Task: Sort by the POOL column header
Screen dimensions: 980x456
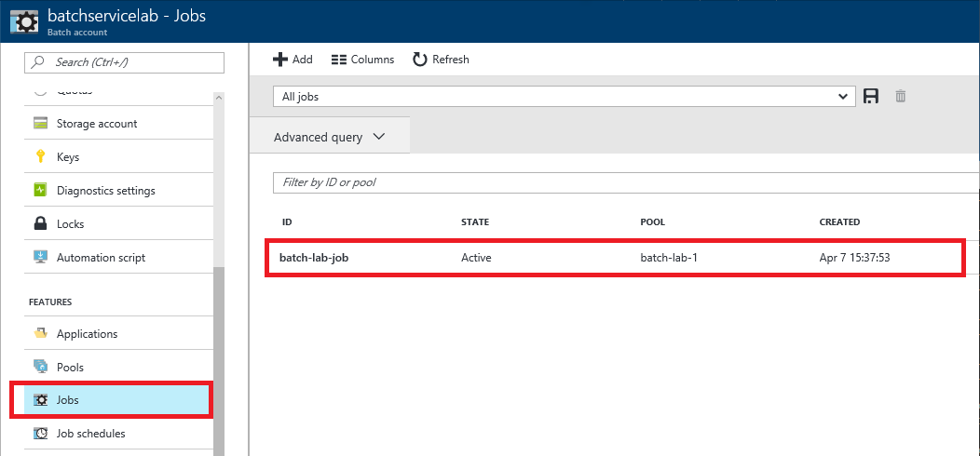Action: pyautogui.click(x=652, y=221)
